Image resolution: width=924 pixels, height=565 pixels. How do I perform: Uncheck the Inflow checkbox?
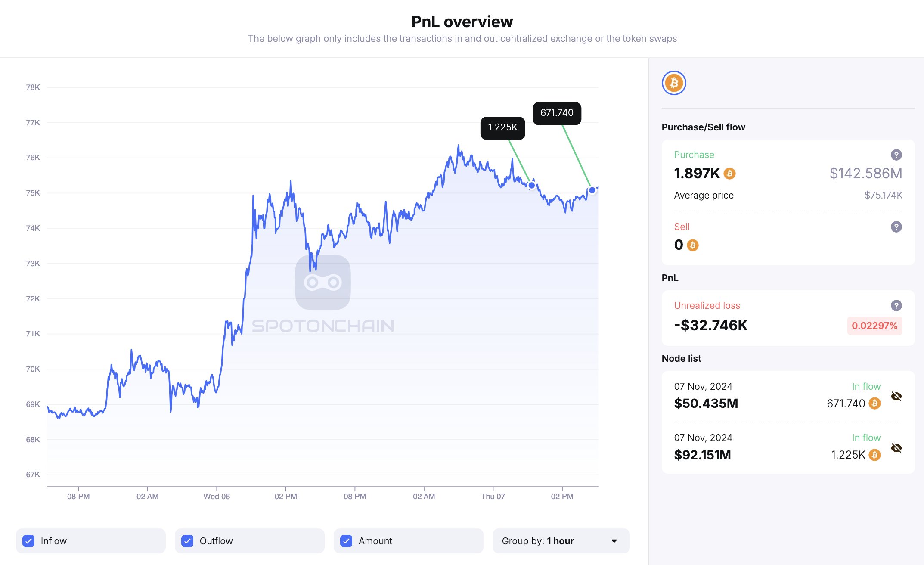(x=28, y=541)
